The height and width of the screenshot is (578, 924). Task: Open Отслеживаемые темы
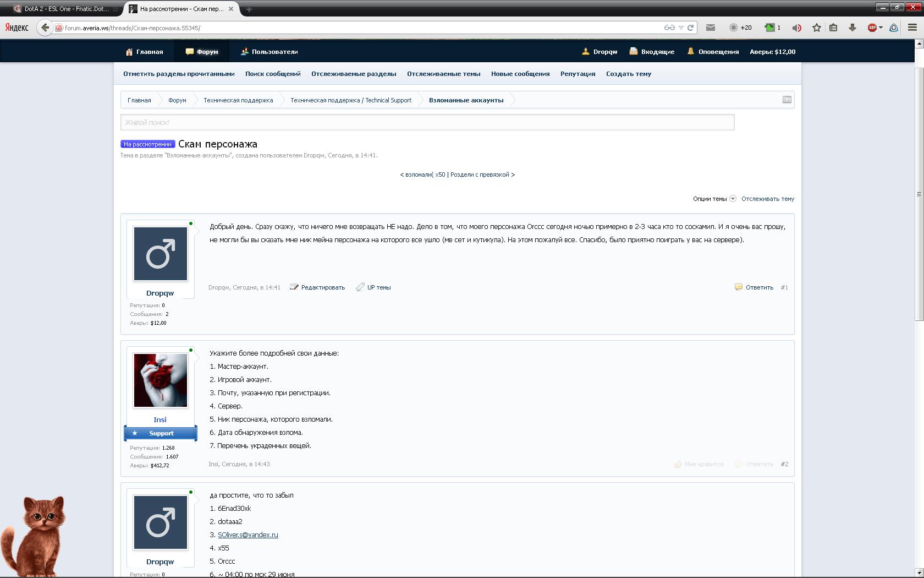pyautogui.click(x=443, y=74)
